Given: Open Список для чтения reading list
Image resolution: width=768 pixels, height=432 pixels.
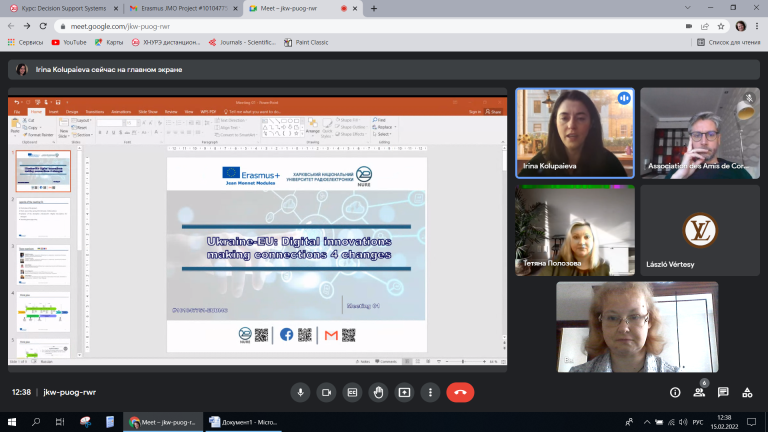Looking at the screenshot, I should (729, 43).
